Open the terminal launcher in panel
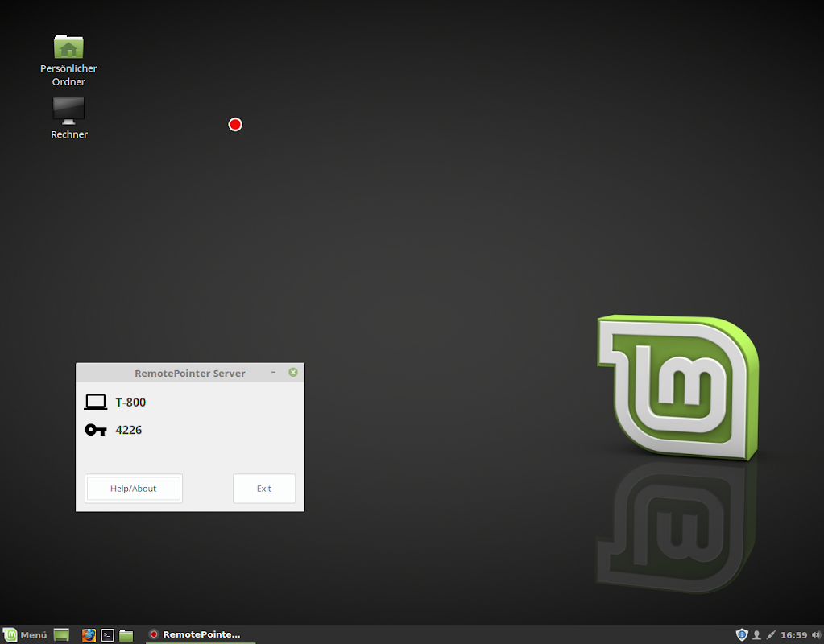Image resolution: width=824 pixels, height=644 pixels. [108, 635]
